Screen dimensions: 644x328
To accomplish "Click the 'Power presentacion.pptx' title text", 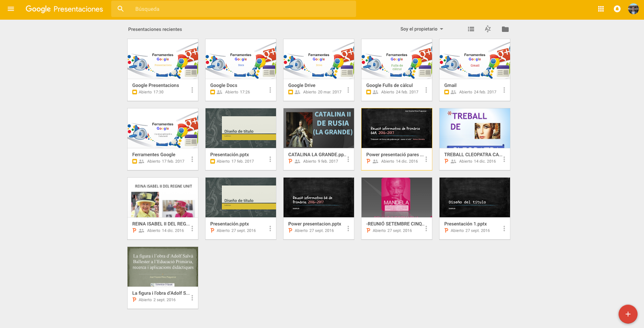I will (x=314, y=224).
